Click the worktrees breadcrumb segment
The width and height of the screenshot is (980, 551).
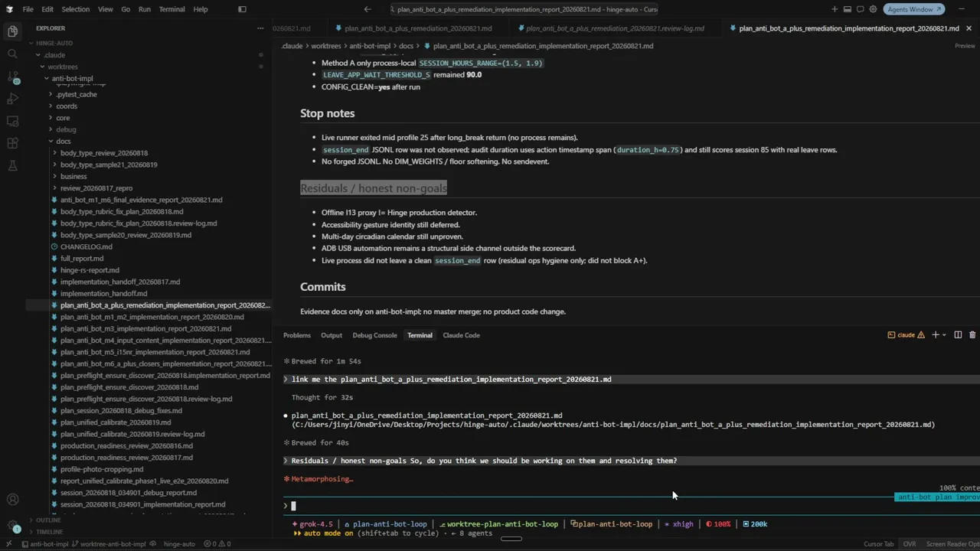tap(326, 46)
